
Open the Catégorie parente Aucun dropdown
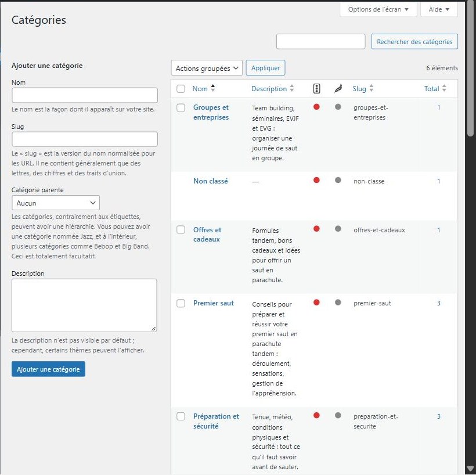click(56, 203)
